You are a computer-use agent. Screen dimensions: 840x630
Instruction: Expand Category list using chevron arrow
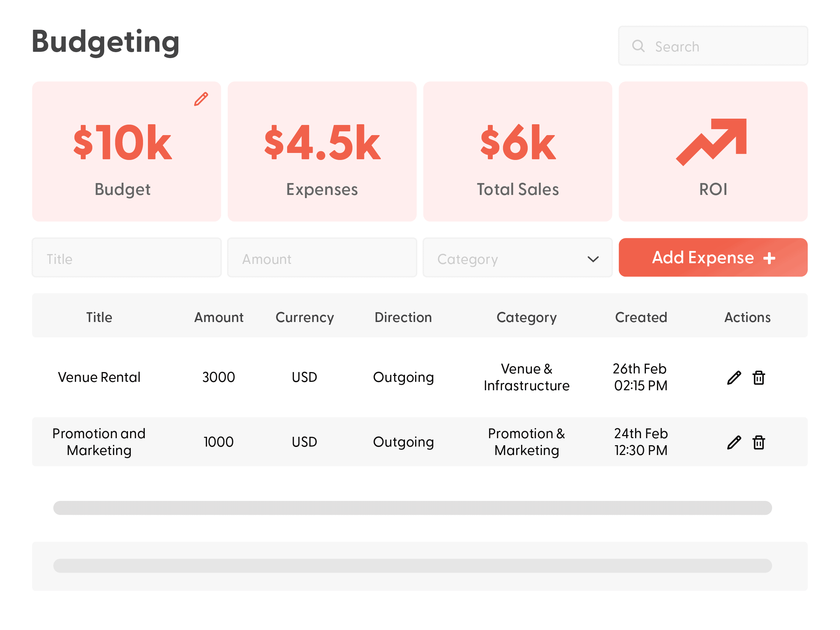click(593, 259)
